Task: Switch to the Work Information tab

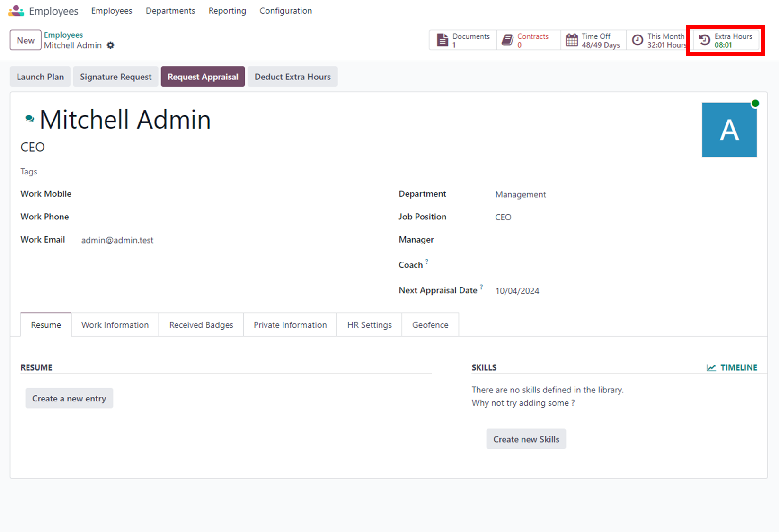Action: click(115, 325)
